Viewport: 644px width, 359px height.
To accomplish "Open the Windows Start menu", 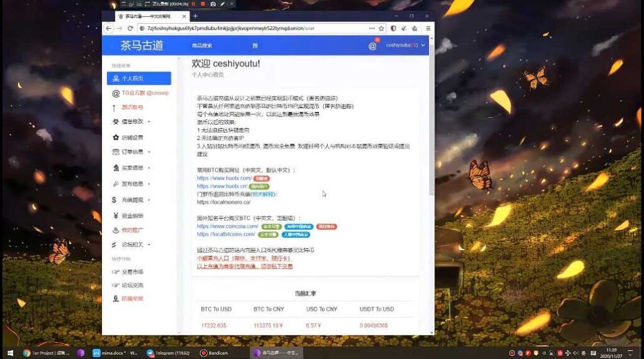I will [10, 353].
